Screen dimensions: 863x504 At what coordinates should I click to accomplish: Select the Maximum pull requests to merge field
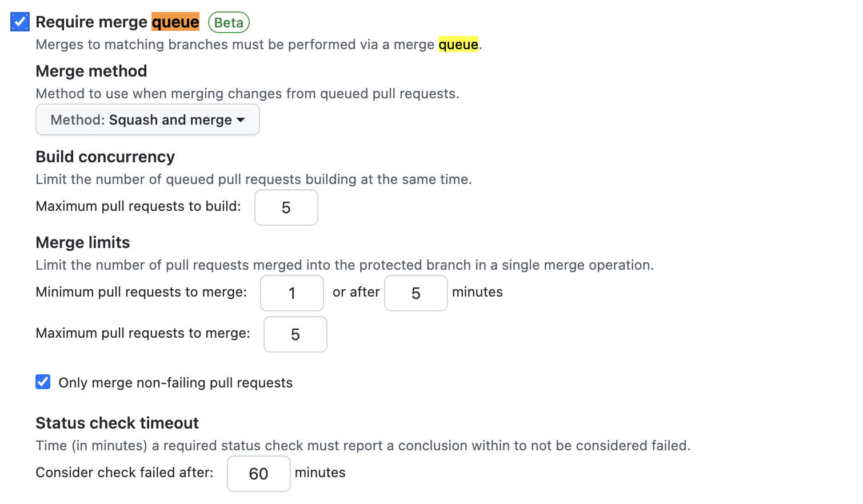click(x=295, y=334)
